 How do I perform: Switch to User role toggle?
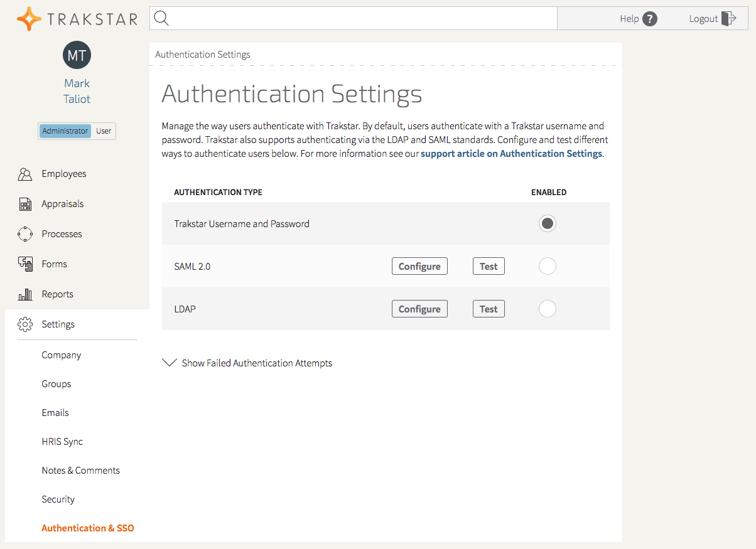point(104,131)
